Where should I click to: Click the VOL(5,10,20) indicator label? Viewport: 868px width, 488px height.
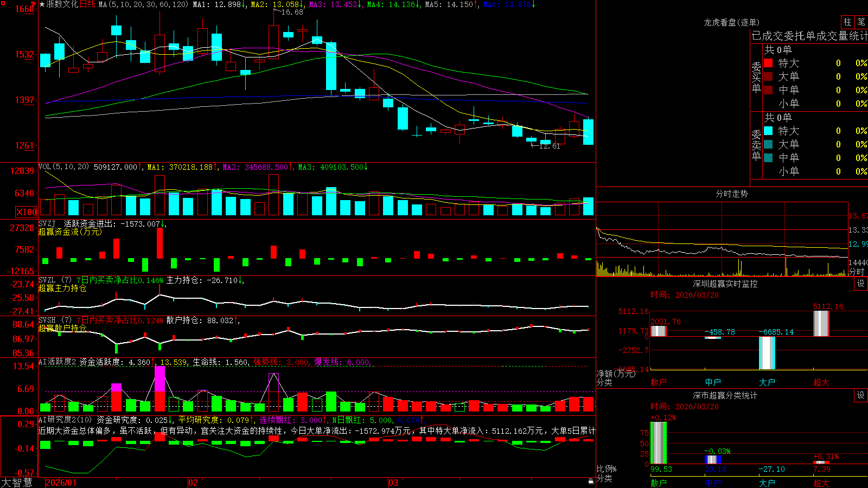(x=63, y=167)
